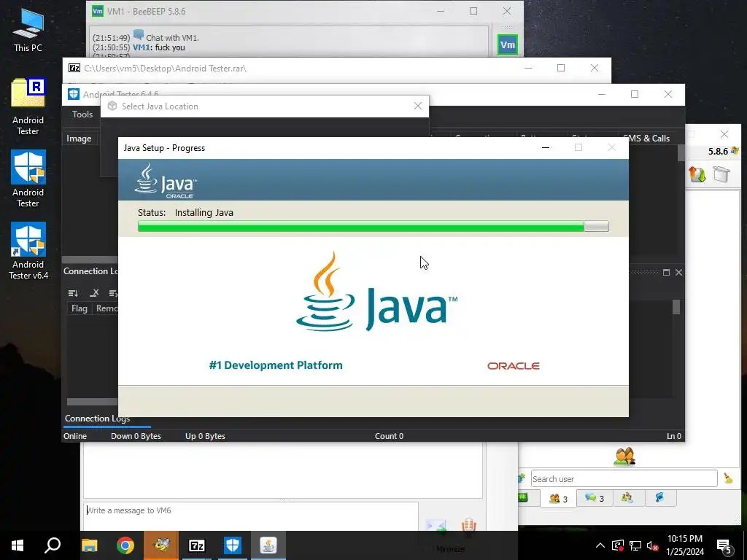Open the blue network tab in BeeBEEP
Image resolution: width=747 pixels, height=560 pixels.
(659, 497)
